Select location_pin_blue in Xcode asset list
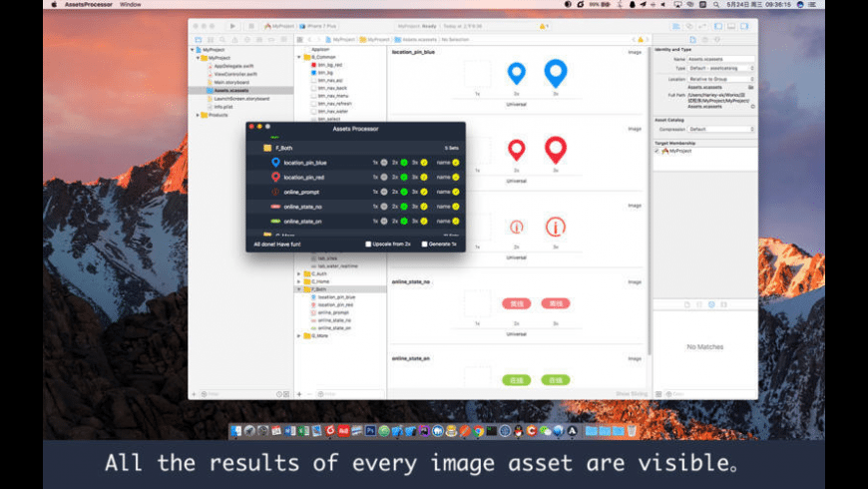Image resolution: width=868 pixels, height=489 pixels. coord(336,296)
